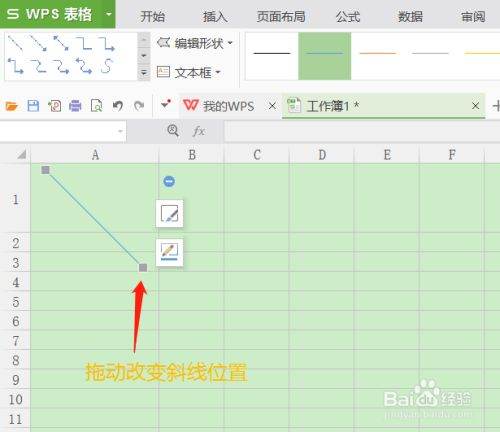Open the 插入 ribbon tab
This screenshot has height=432, width=500.
pyautogui.click(x=215, y=16)
